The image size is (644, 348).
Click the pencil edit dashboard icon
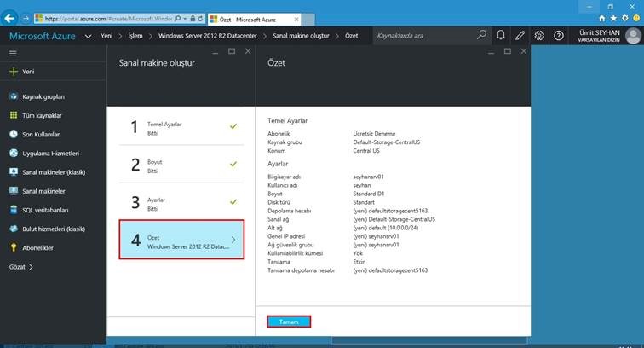(520, 35)
